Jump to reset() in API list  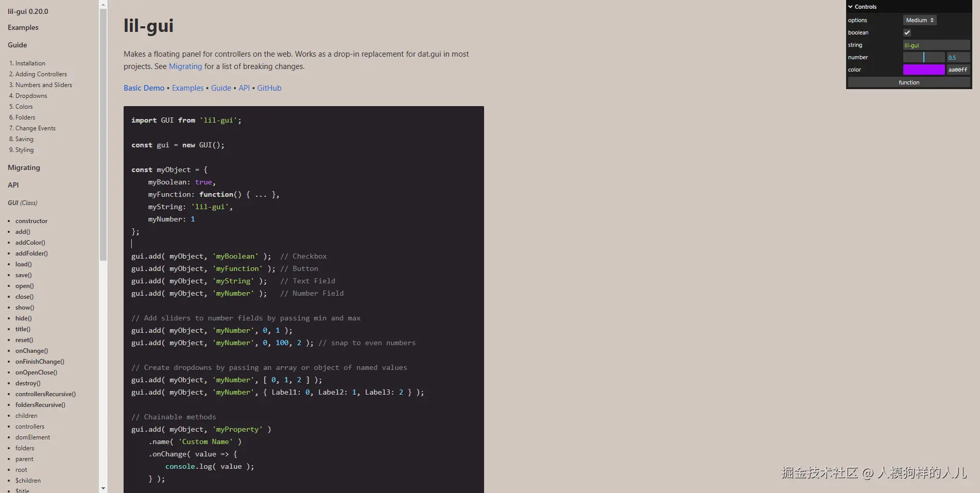click(24, 340)
